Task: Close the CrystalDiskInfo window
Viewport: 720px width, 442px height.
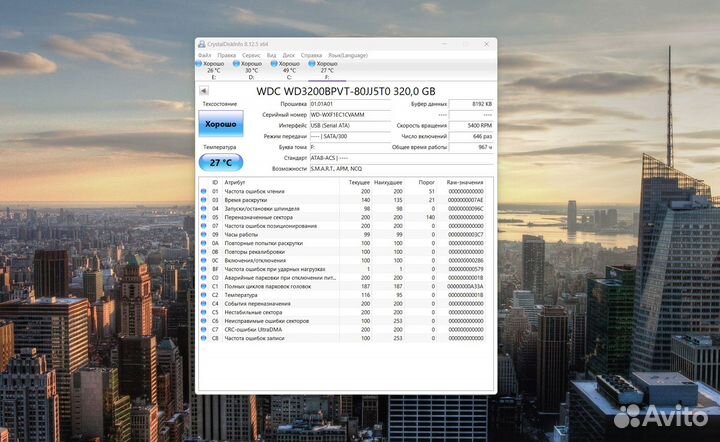Action: click(x=486, y=44)
